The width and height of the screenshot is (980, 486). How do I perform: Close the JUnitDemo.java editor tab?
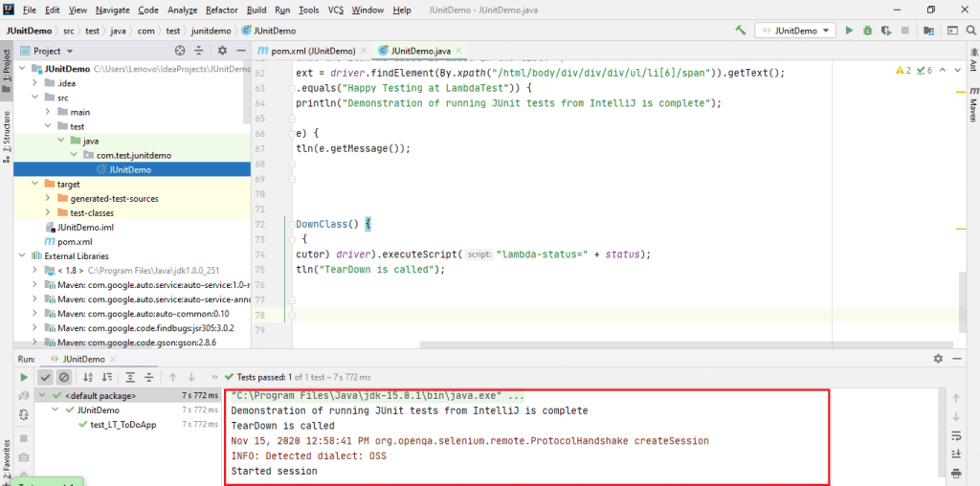point(458,51)
